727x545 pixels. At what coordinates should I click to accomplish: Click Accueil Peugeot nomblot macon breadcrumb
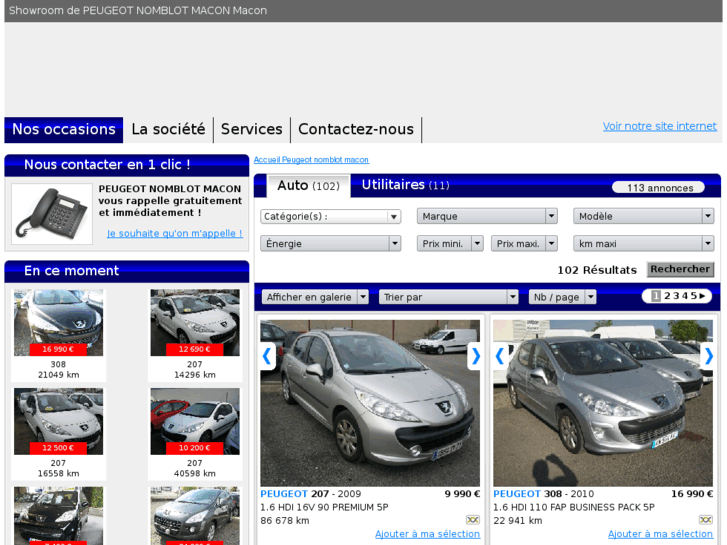[x=311, y=160]
